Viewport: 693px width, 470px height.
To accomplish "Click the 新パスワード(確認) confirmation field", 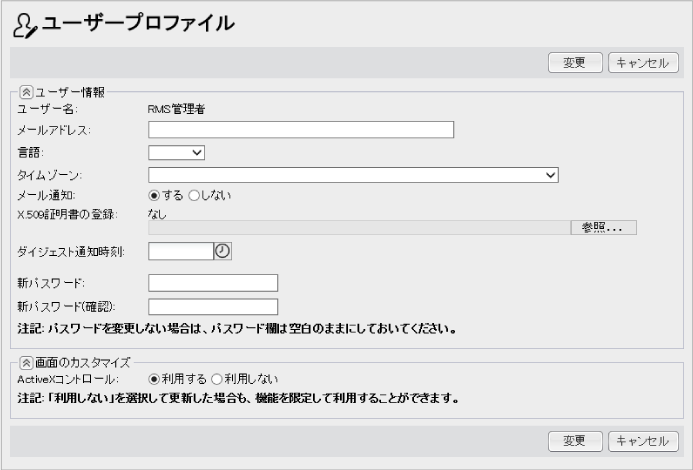I will coord(212,306).
